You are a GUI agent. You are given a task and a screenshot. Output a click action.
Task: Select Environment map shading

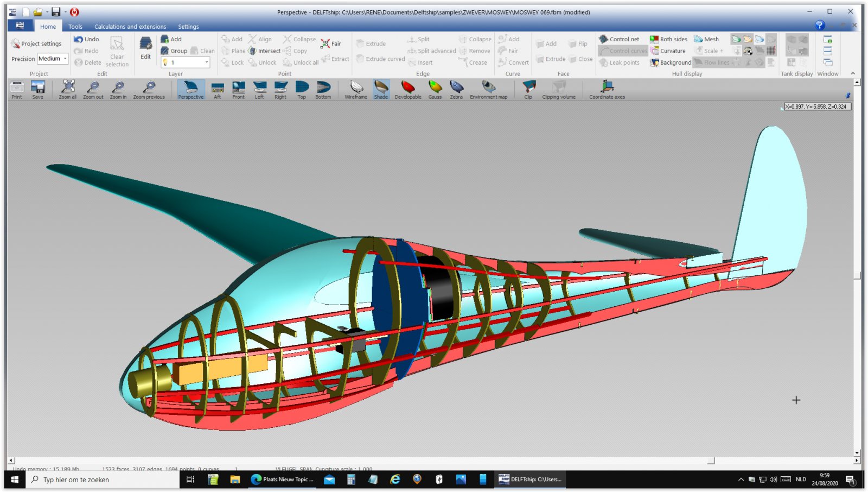coord(489,90)
